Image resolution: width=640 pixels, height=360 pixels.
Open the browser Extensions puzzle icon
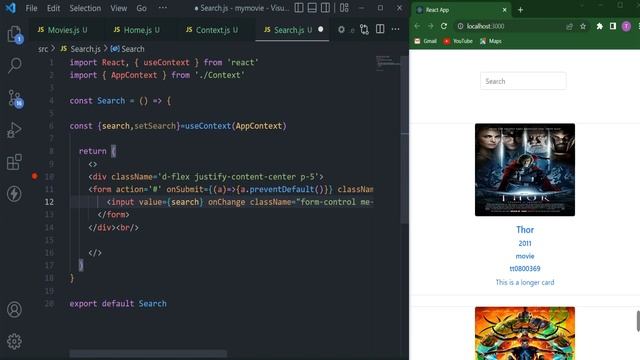tap(600, 26)
